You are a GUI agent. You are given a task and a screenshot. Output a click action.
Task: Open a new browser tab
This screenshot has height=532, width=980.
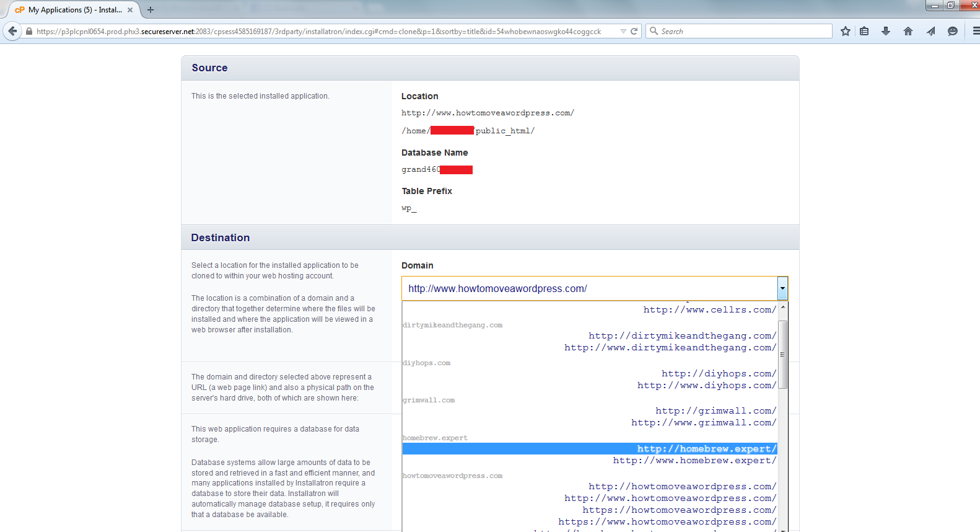coord(151,10)
